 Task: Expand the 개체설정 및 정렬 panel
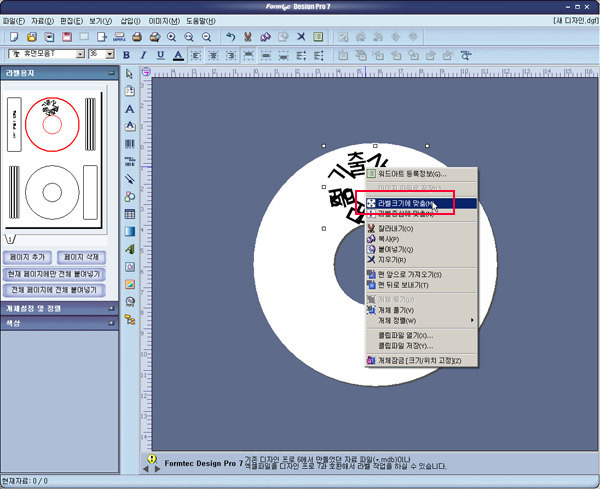60,309
